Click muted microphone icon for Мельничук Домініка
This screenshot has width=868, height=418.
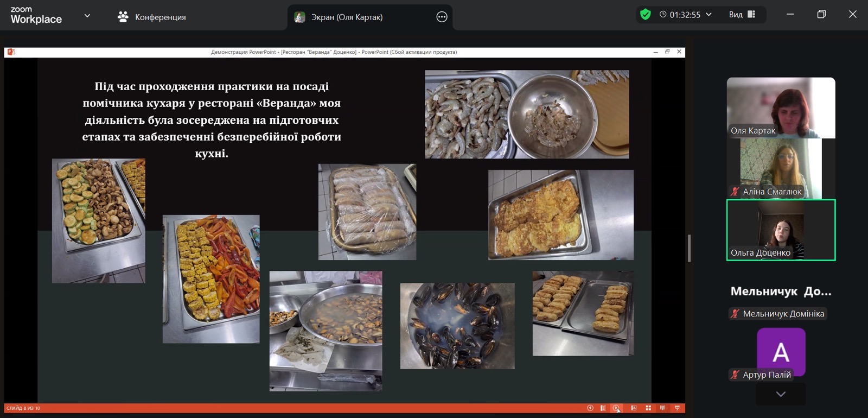[735, 314]
